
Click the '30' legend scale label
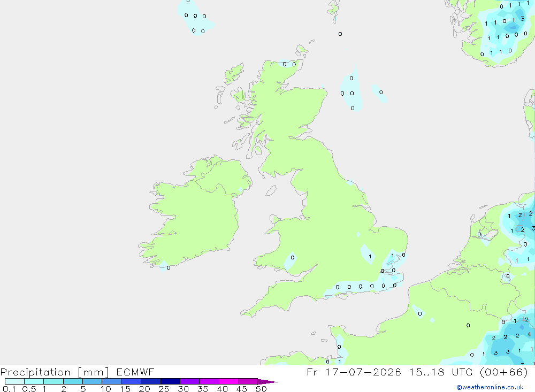point(184,389)
